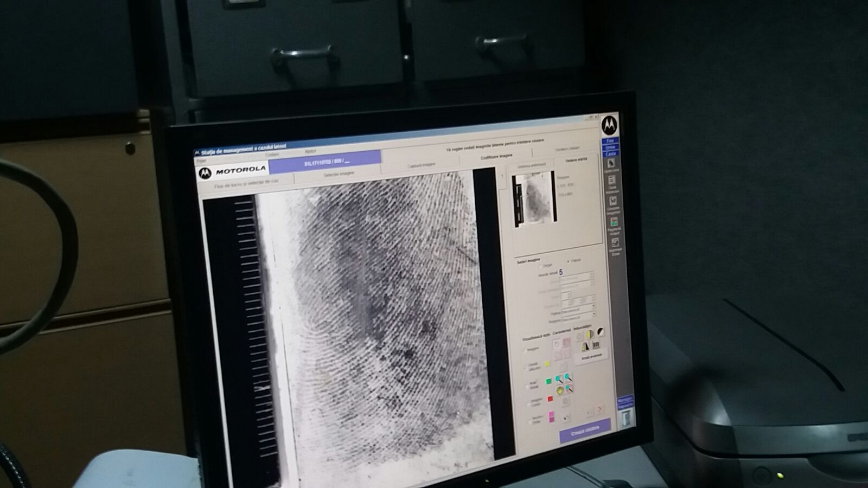Click the greyed first enhancement icon

[579, 337]
